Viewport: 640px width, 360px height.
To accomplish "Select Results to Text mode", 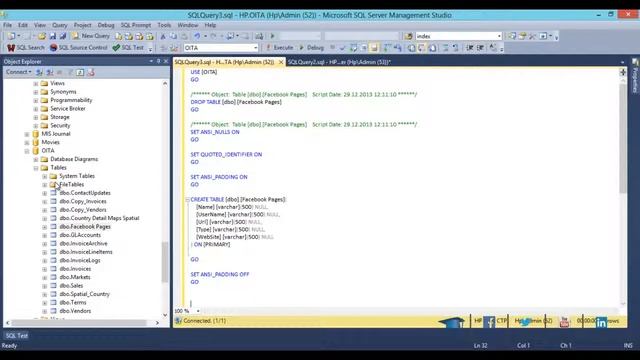I will [x=411, y=48].
